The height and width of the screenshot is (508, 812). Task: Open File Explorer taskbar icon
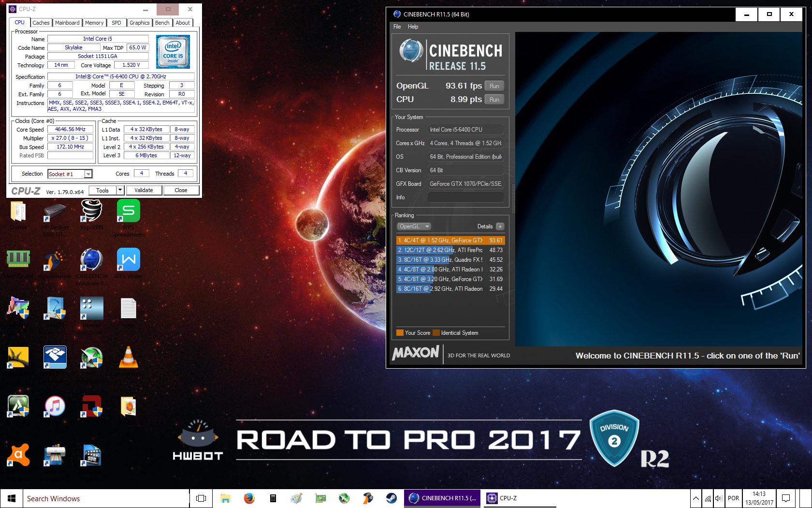pyautogui.click(x=225, y=498)
